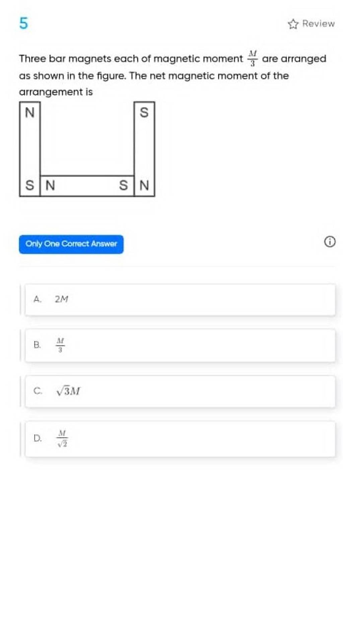
Task: Click the words "Three bar magnets"
Action: coord(65,59)
